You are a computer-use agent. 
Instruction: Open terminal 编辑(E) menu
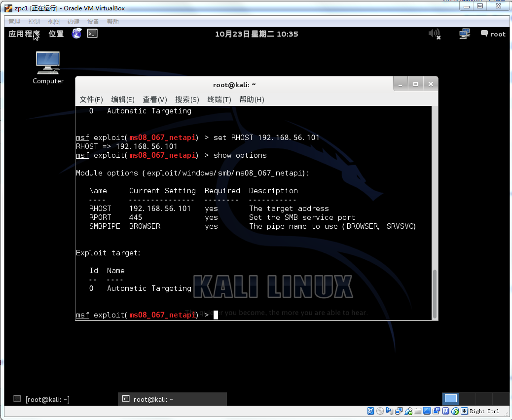(x=123, y=100)
